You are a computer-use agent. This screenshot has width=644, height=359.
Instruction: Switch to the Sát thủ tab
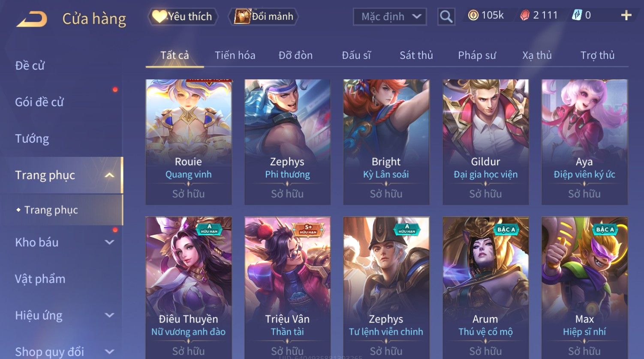pyautogui.click(x=416, y=55)
